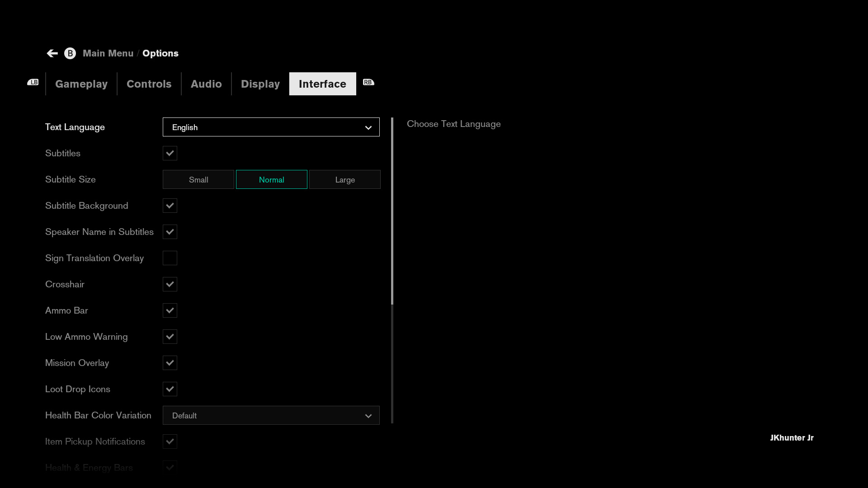Expand the Text Language dropdown
This screenshot has height=488, width=868.
[271, 127]
